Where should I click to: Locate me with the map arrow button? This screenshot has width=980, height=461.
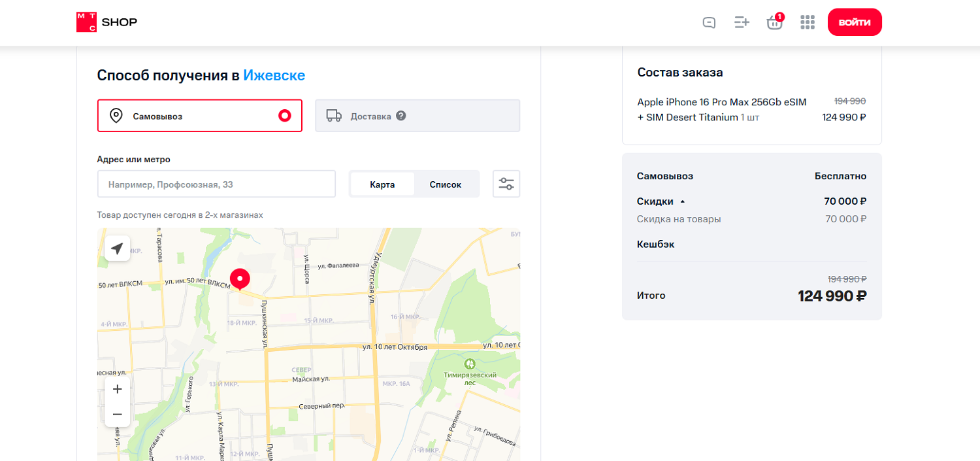click(117, 248)
